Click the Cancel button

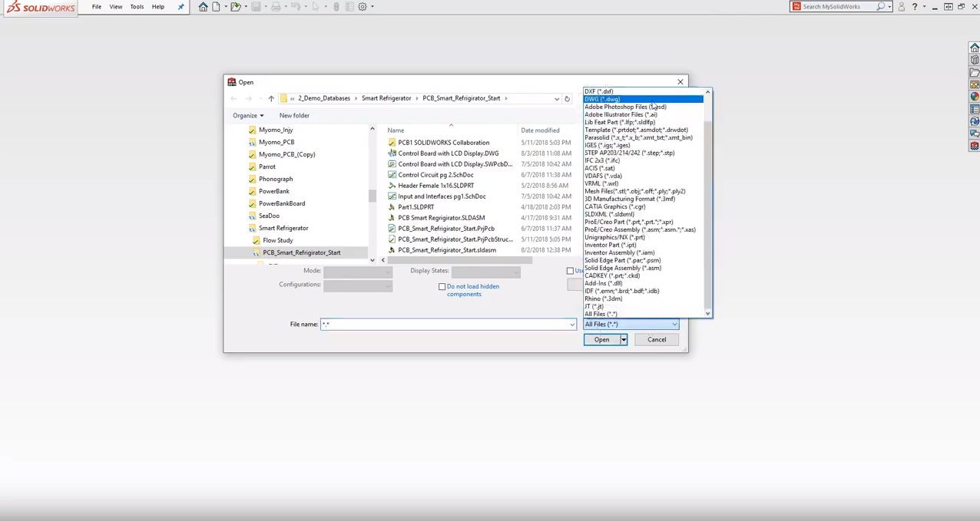coord(657,340)
